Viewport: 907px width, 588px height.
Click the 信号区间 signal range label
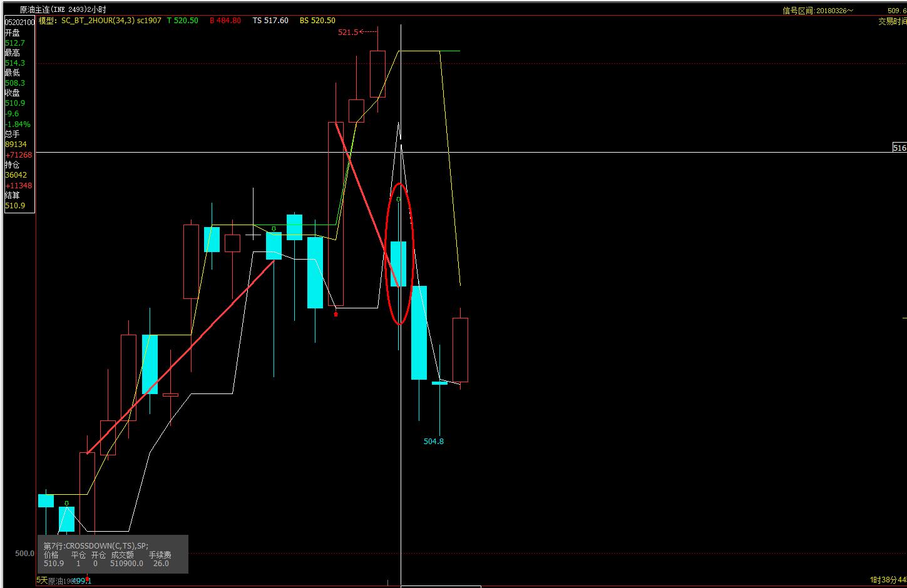(x=817, y=11)
